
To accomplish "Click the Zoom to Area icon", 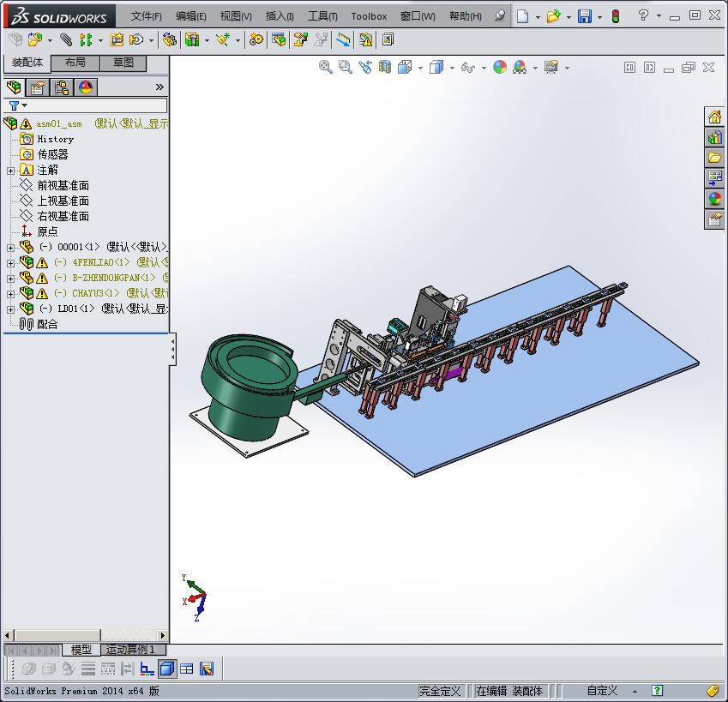I will (345, 67).
